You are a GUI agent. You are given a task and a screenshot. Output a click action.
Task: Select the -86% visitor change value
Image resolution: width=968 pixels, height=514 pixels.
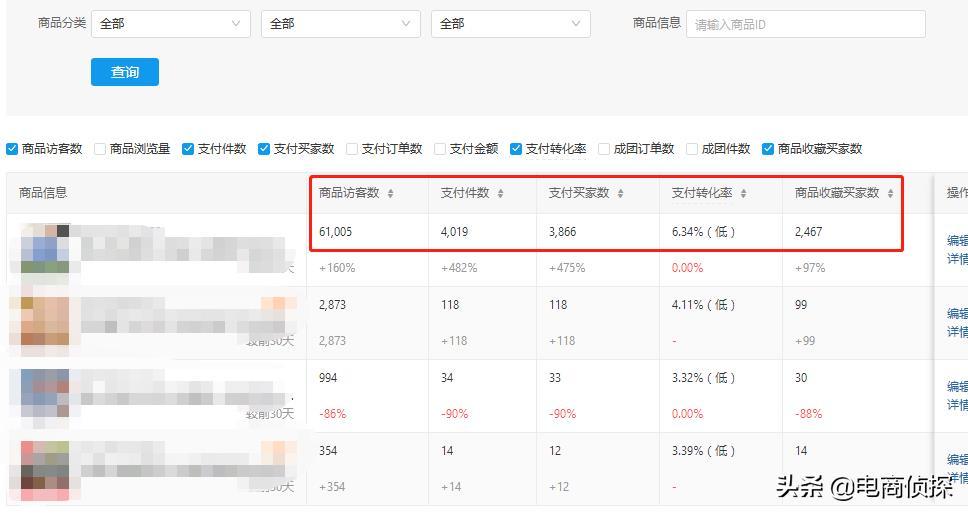pyautogui.click(x=332, y=413)
